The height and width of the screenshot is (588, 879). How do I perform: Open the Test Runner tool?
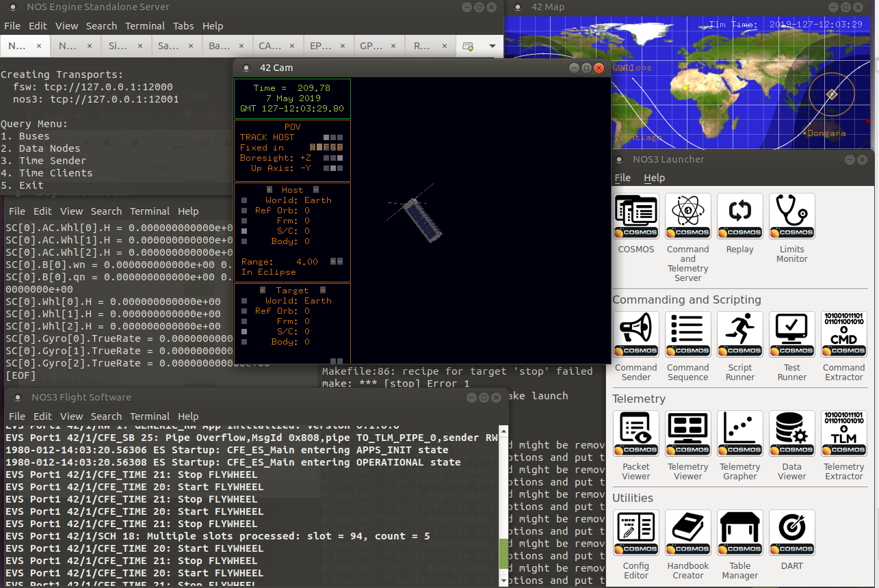click(792, 334)
